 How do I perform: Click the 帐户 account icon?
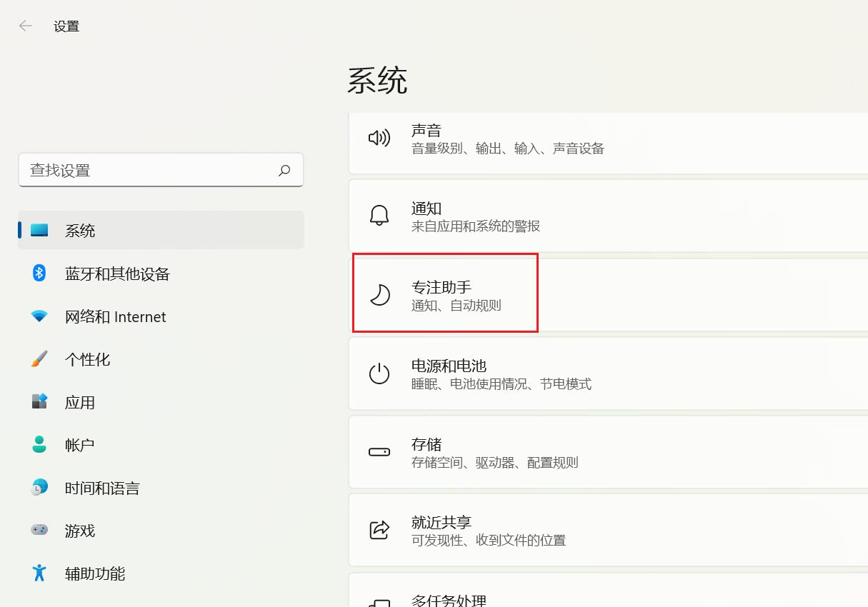pyautogui.click(x=39, y=445)
